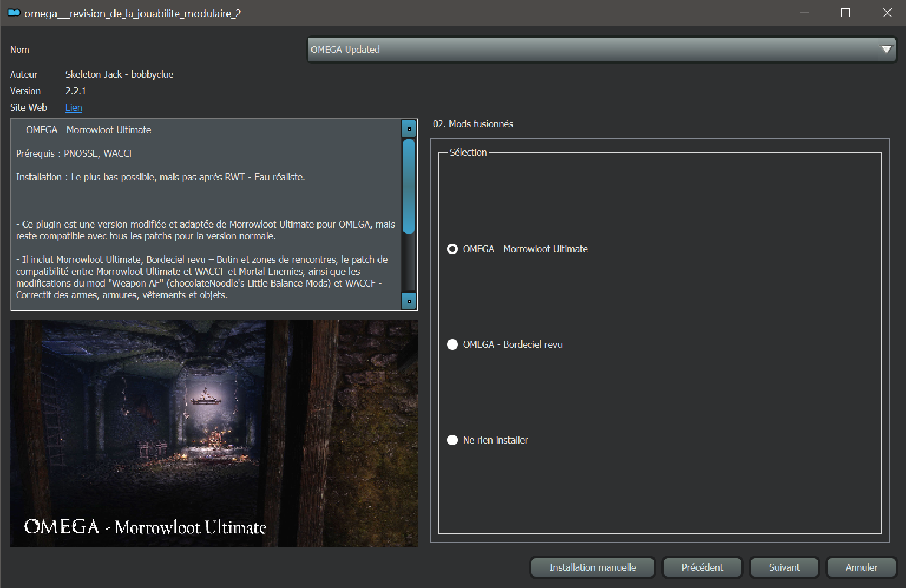This screenshot has width=906, height=588.
Task: Proceed with the Suivant button
Action: coord(784,567)
